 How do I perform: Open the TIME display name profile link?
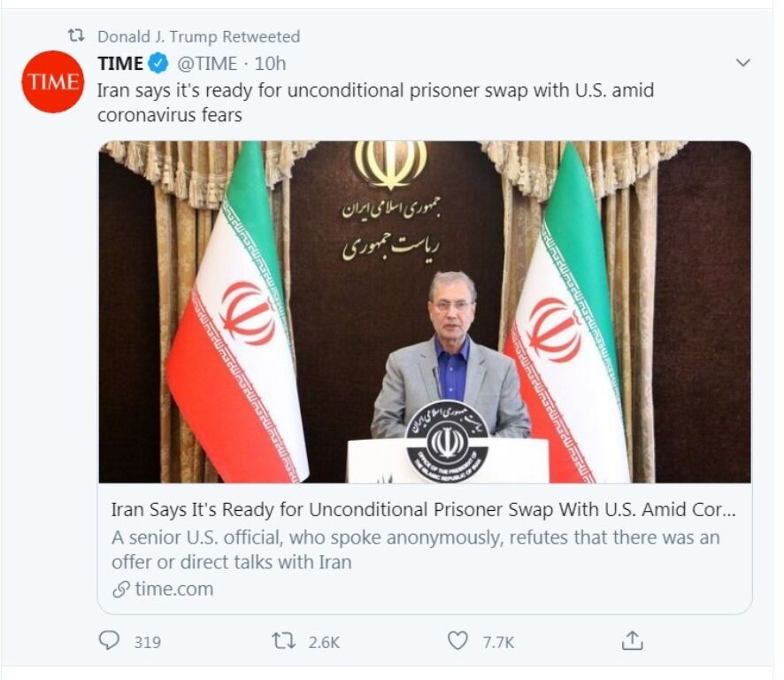[120, 64]
